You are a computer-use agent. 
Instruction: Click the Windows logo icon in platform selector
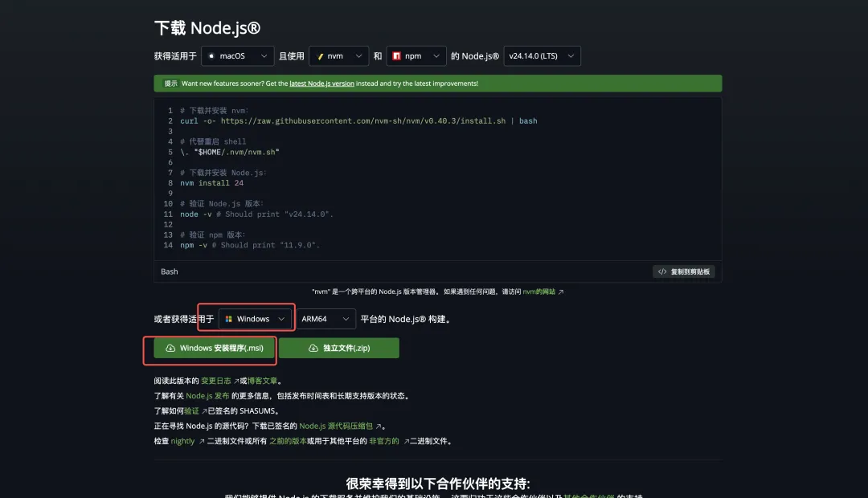click(228, 319)
